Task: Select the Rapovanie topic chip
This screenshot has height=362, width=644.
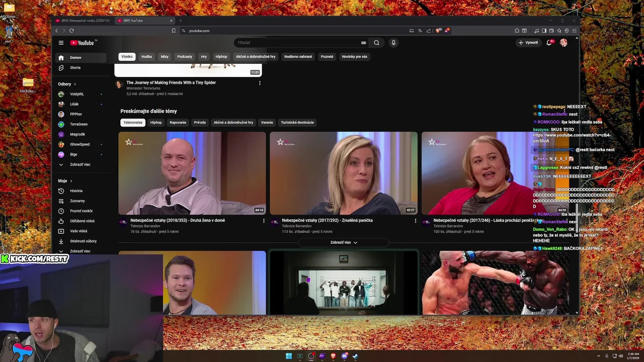Action: 178,122
